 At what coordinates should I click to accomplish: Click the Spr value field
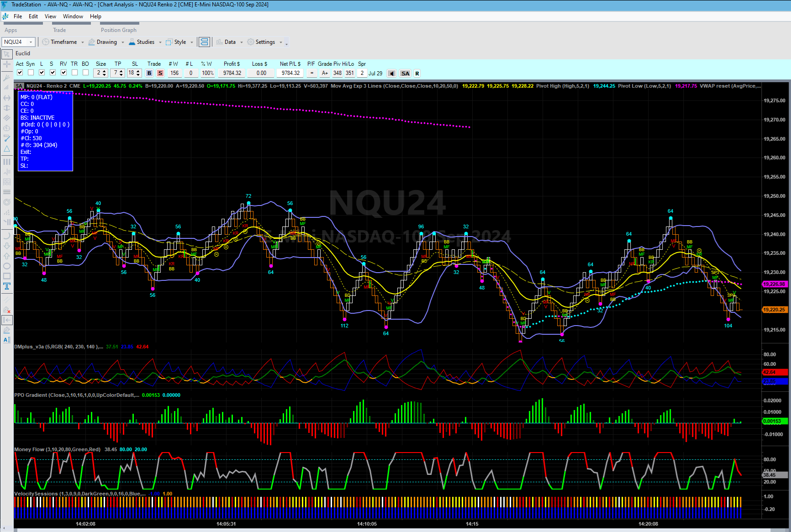(362, 73)
